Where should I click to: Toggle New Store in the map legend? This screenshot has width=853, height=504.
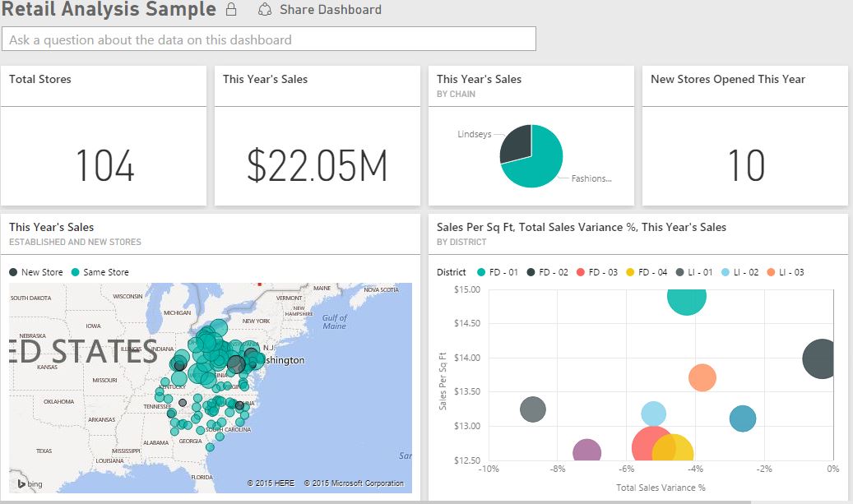point(13,271)
